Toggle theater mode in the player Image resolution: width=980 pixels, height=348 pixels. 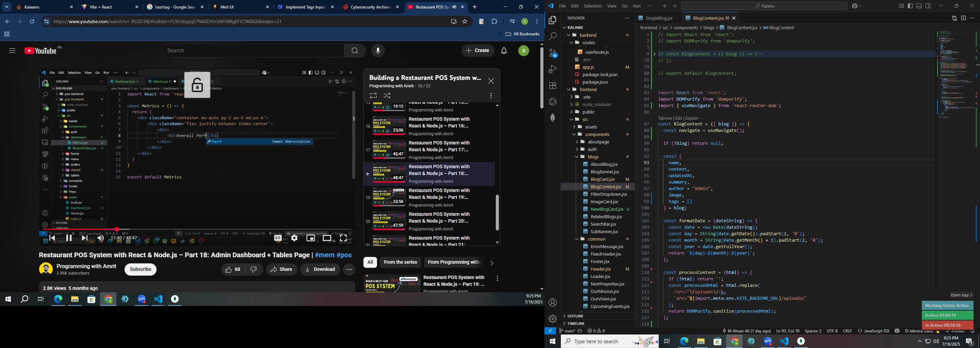point(327,238)
